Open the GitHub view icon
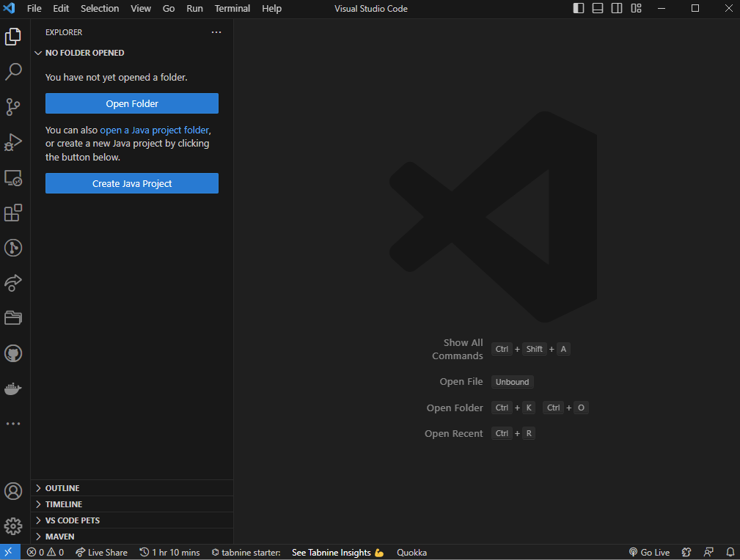 coord(13,353)
